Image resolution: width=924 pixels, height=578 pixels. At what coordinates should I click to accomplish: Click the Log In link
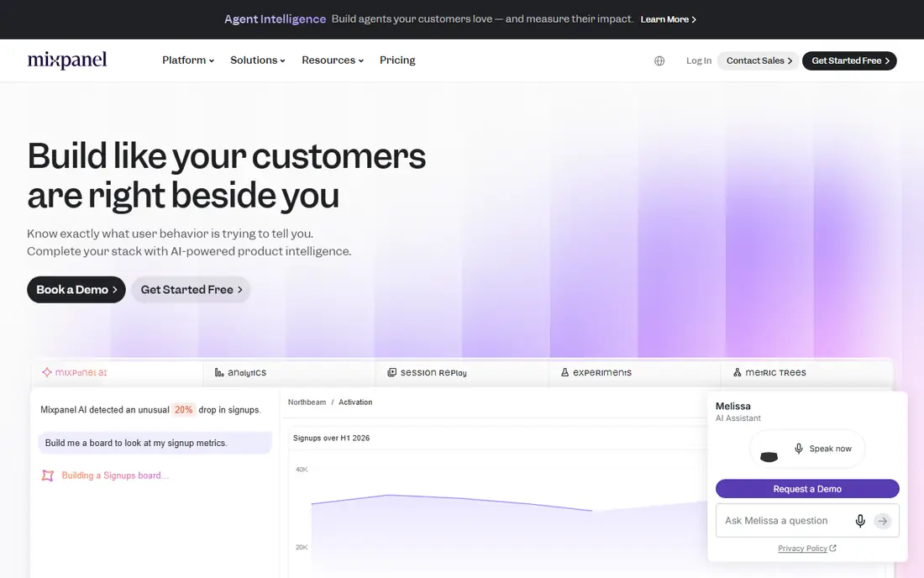click(x=698, y=60)
